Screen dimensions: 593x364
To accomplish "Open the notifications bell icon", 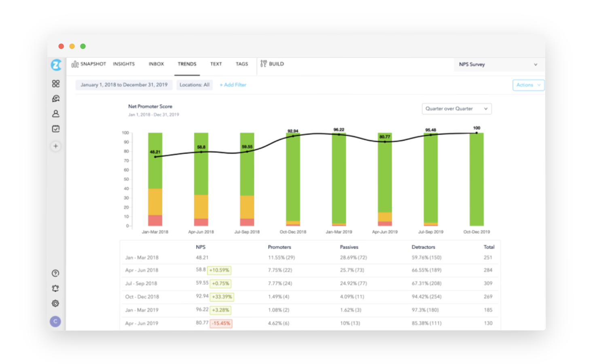I will [x=55, y=288].
